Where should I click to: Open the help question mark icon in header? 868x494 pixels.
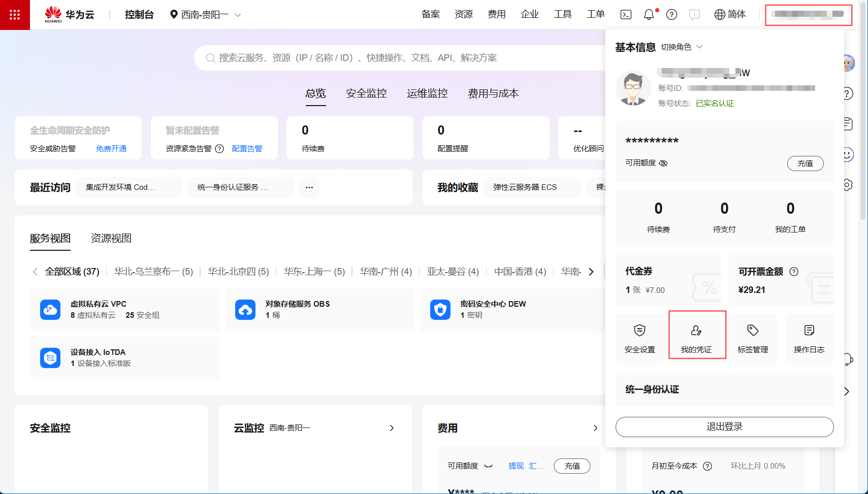[672, 15]
